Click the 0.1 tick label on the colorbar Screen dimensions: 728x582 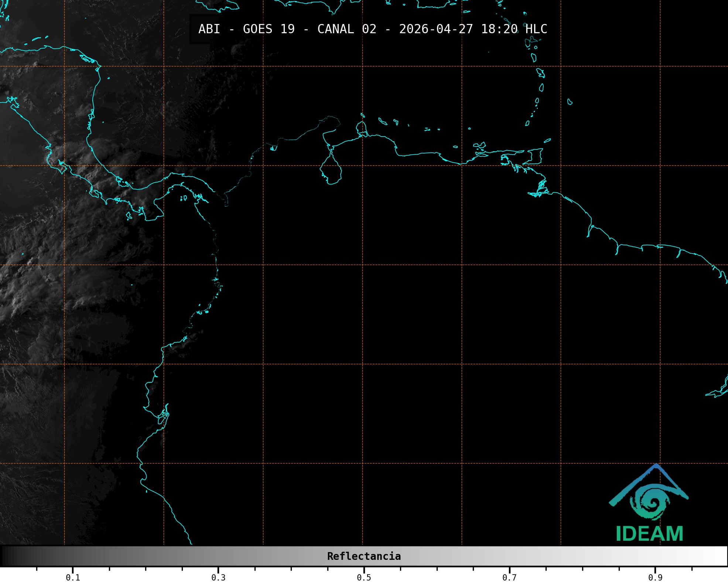coord(73,577)
